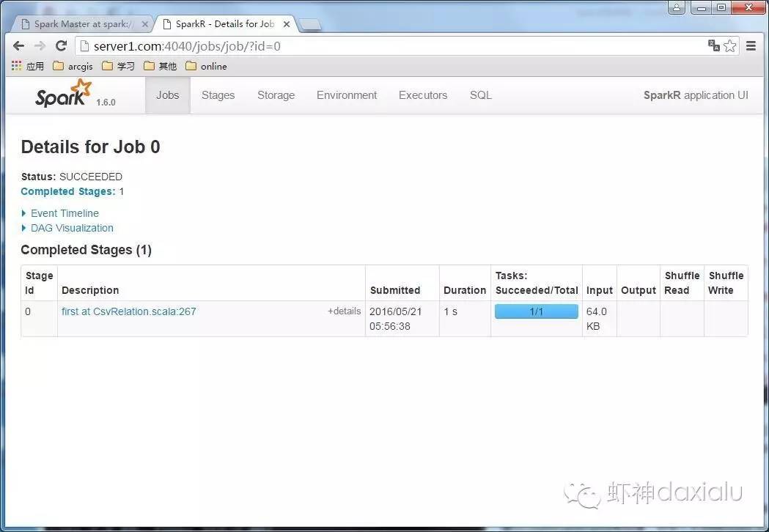Open a new browser tab
Image resolution: width=769 pixels, height=532 pixels.
click(x=310, y=24)
